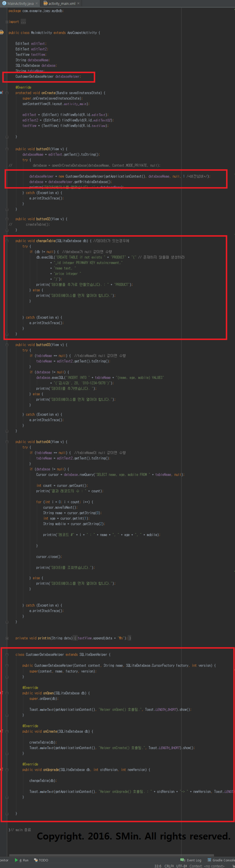Click the green Run play icon
Viewport: 235px width, 868px height.
tap(16, 860)
